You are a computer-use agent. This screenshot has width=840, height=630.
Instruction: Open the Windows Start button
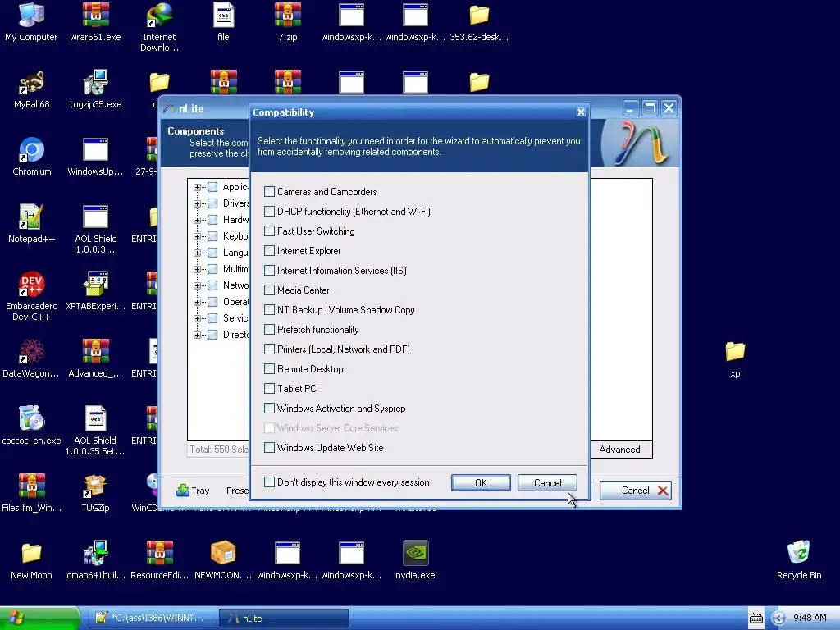click(x=39, y=619)
